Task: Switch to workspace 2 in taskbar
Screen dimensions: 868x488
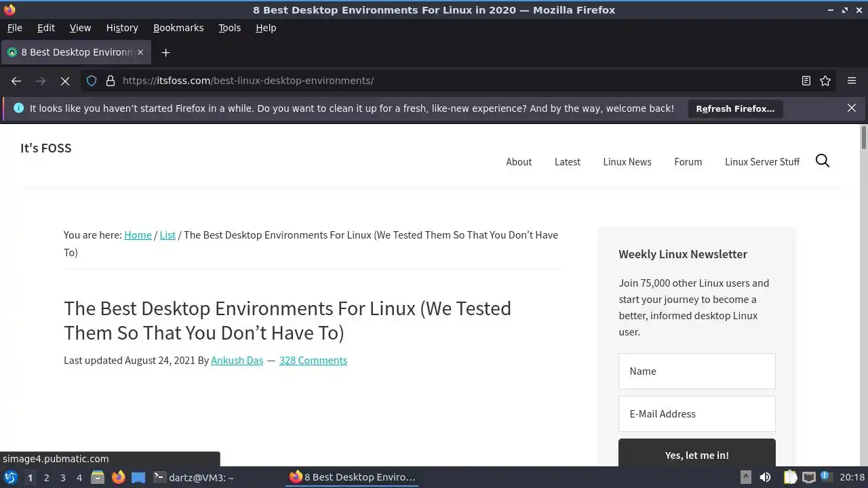Action: coord(46,477)
